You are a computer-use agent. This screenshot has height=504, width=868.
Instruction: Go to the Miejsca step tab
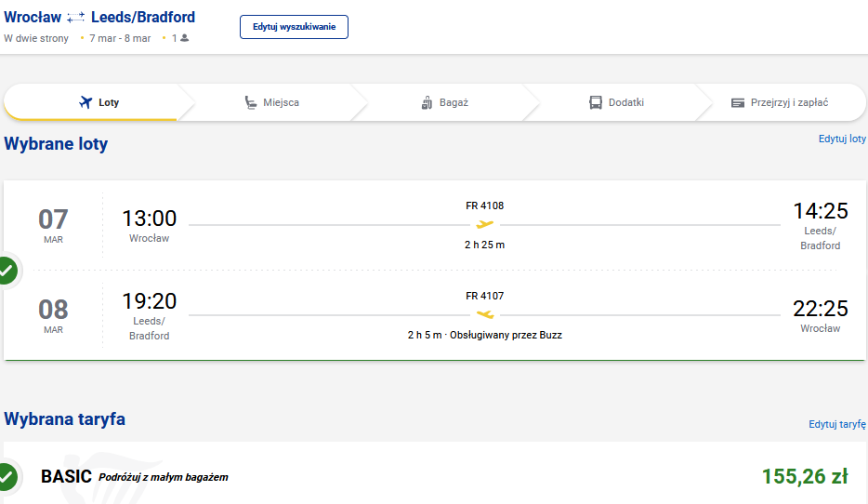pyautogui.click(x=271, y=102)
